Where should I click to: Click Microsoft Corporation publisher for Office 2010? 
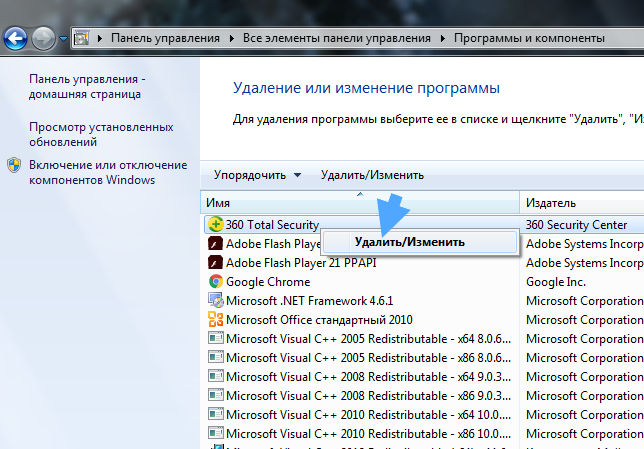[584, 320]
